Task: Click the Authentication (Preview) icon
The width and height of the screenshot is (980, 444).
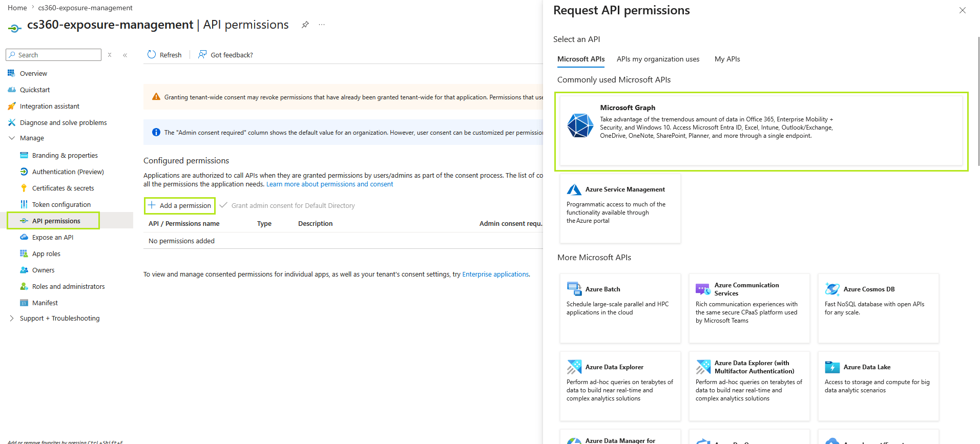Action: 24,172
